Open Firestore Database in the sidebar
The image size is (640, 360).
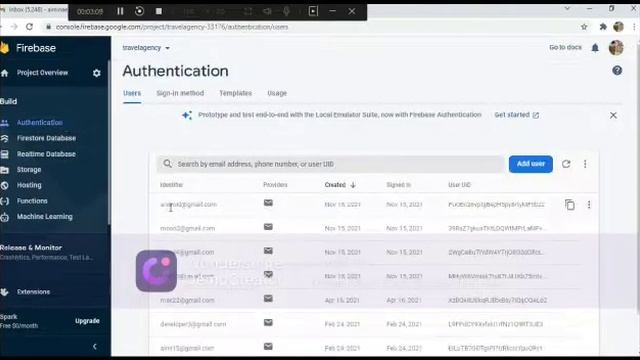coord(46,138)
